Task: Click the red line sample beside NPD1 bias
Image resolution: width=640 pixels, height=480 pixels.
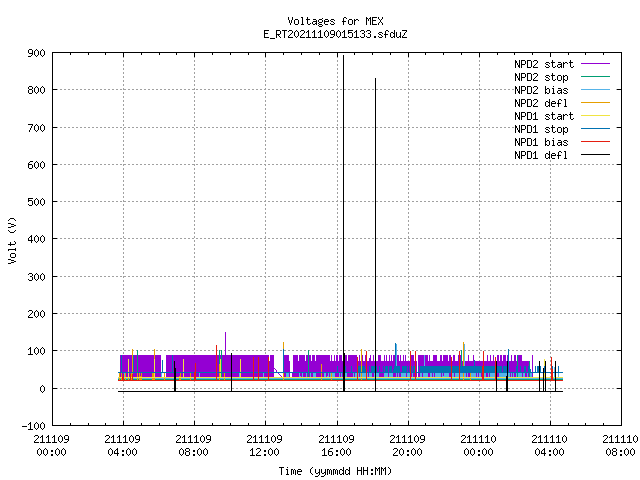Action: [596, 142]
